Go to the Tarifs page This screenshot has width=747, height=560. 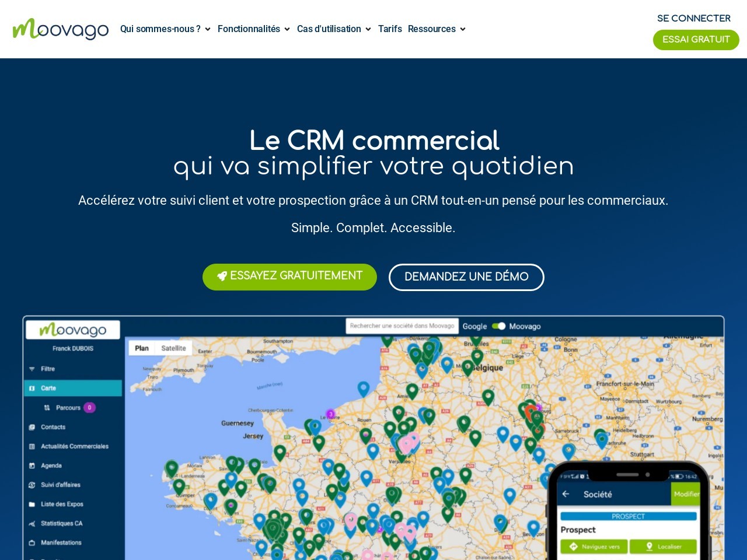tap(390, 29)
